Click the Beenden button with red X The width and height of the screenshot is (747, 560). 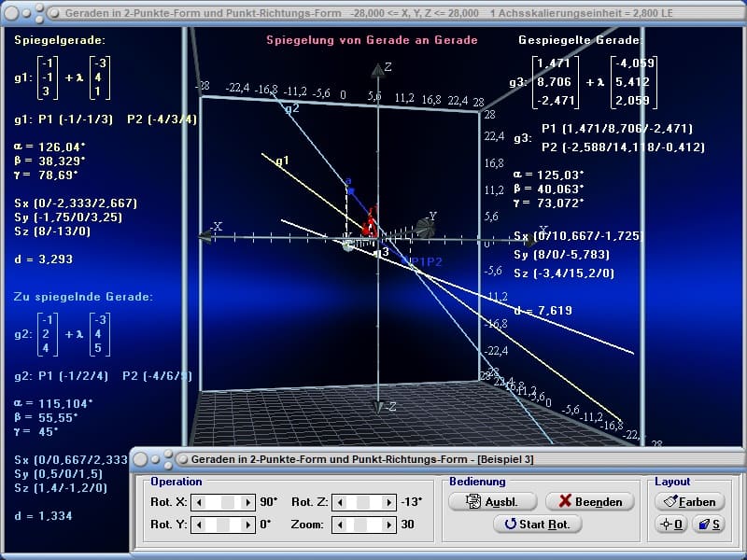click(590, 501)
